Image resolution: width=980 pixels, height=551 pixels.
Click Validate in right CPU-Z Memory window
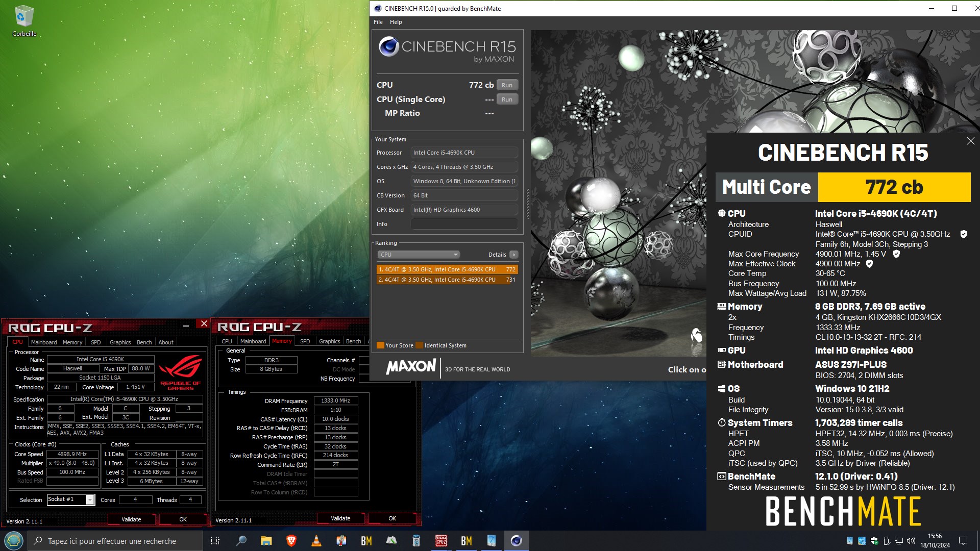pyautogui.click(x=340, y=518)
